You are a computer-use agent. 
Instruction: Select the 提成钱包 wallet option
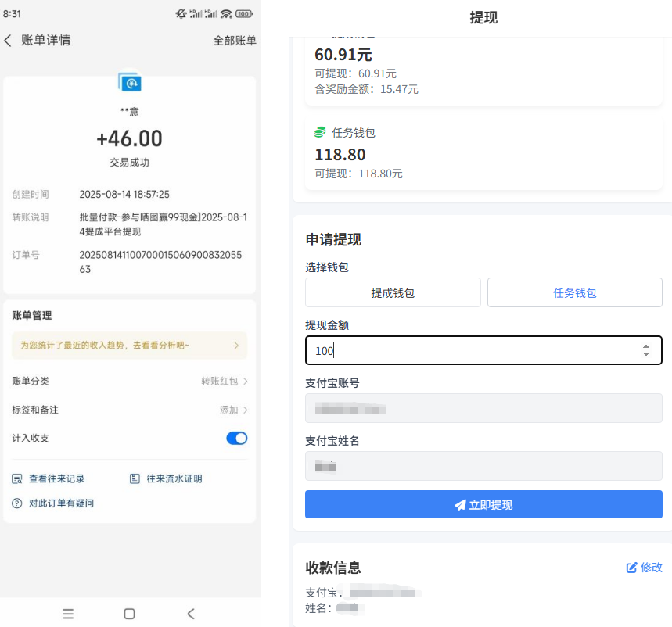click(x=393, y=292)
